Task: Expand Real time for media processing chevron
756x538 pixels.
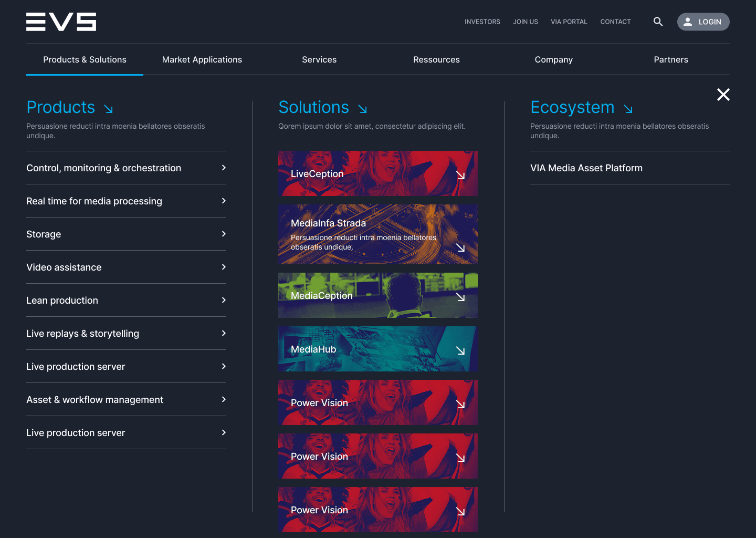Action: coord(224,201)
